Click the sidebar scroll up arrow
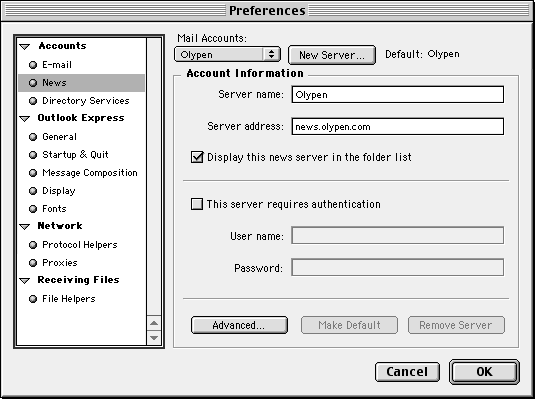 click(x=154, y=323)
